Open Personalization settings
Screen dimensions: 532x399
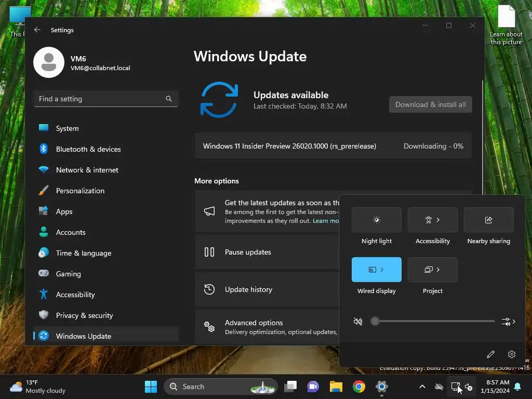pyautogui.click(x=106, y=191)
